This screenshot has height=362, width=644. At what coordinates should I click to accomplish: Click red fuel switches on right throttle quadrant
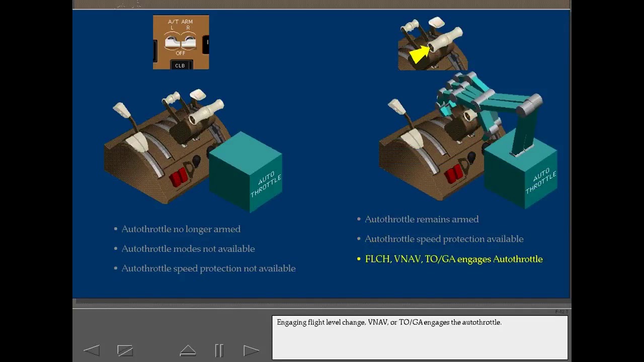click(x=454, y=173)
